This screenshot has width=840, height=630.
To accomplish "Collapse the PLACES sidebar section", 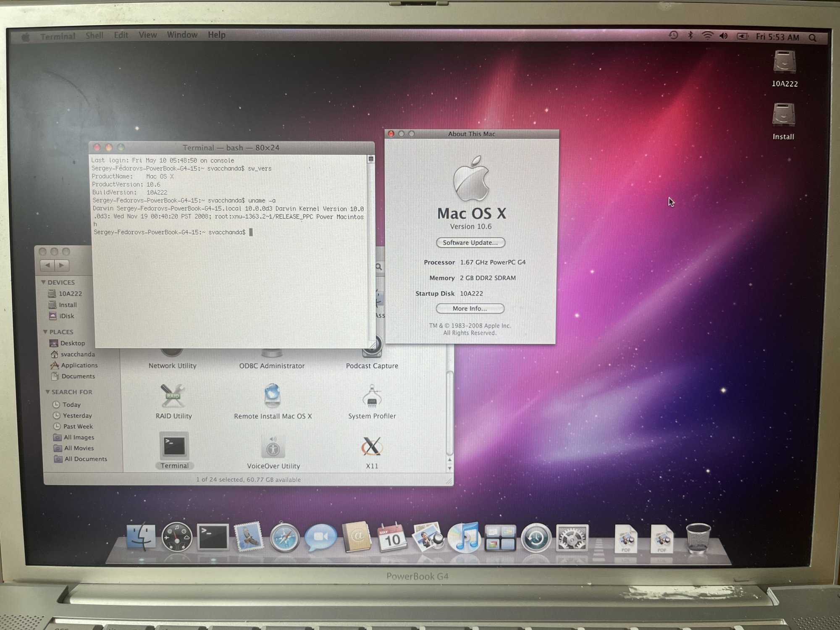I will point(45,332).
